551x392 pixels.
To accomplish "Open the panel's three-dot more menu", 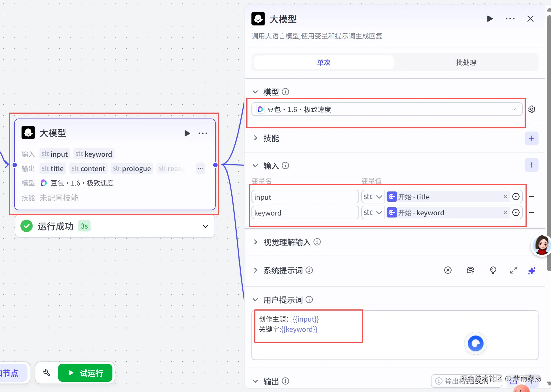I will pos(510,19).
